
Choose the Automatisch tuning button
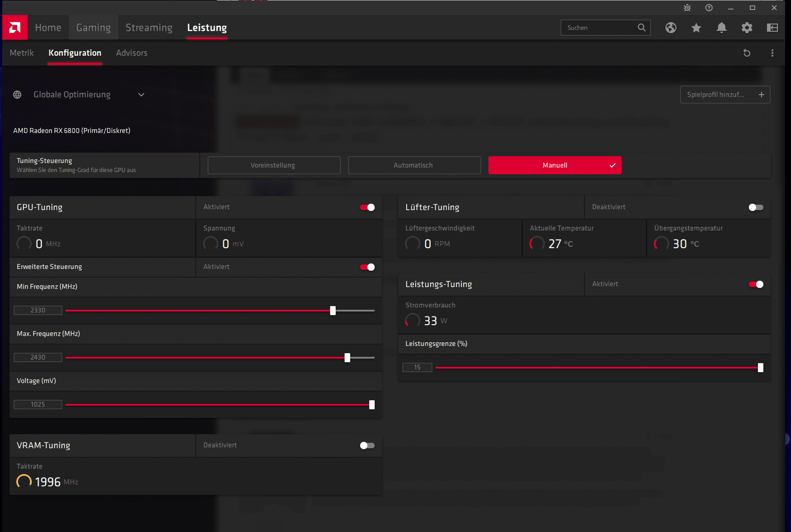click(x=415, y=165)
